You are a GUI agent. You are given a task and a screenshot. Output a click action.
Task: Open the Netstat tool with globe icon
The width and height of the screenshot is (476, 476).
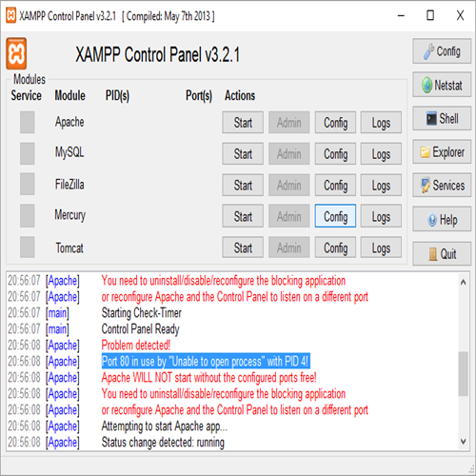click(x=442, y=85)
